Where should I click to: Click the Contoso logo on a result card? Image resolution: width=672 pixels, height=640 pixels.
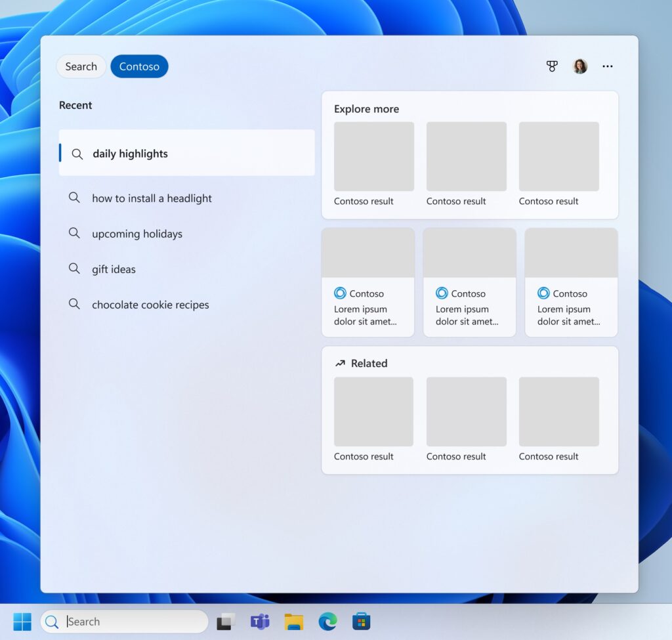[x=341, y=293]
